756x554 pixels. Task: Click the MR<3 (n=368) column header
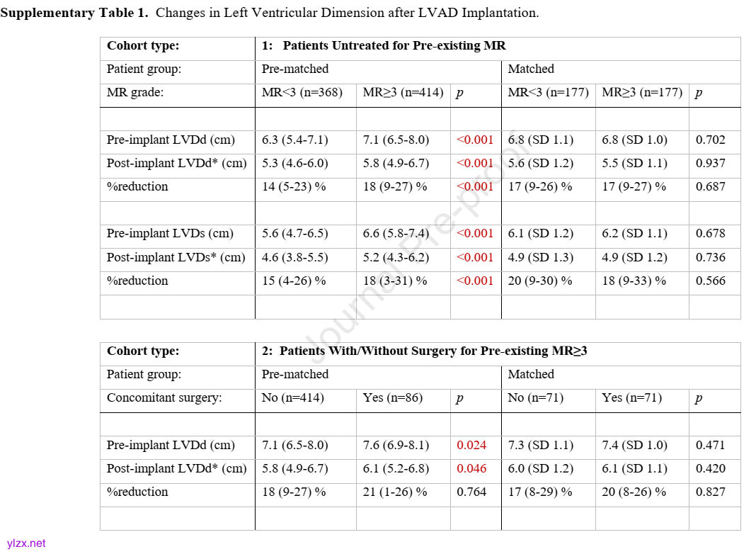[x=307, y=93]
